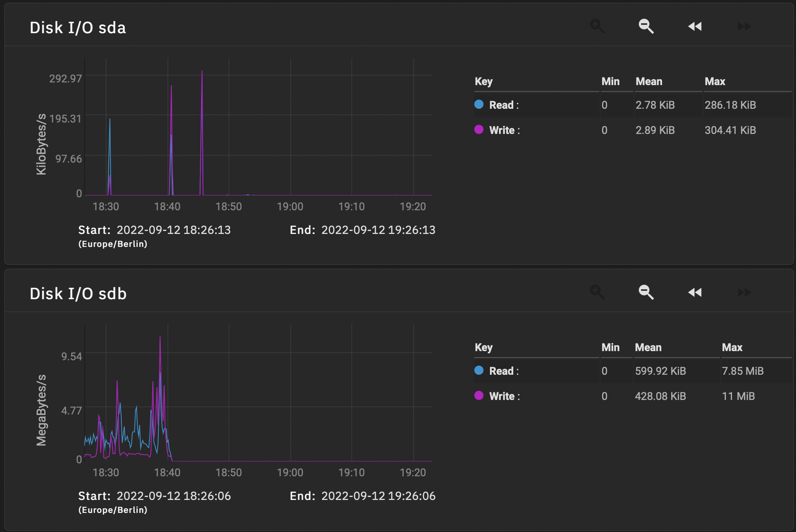Zoom in on the Disk I/O sda chart
796x532 pixels.
597,26
